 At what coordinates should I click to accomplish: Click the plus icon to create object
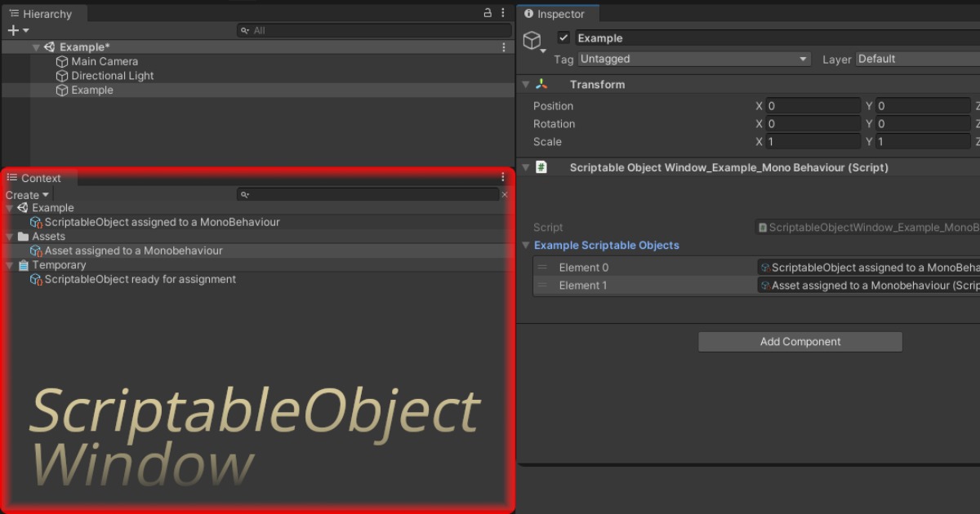[x=13, y=30]
